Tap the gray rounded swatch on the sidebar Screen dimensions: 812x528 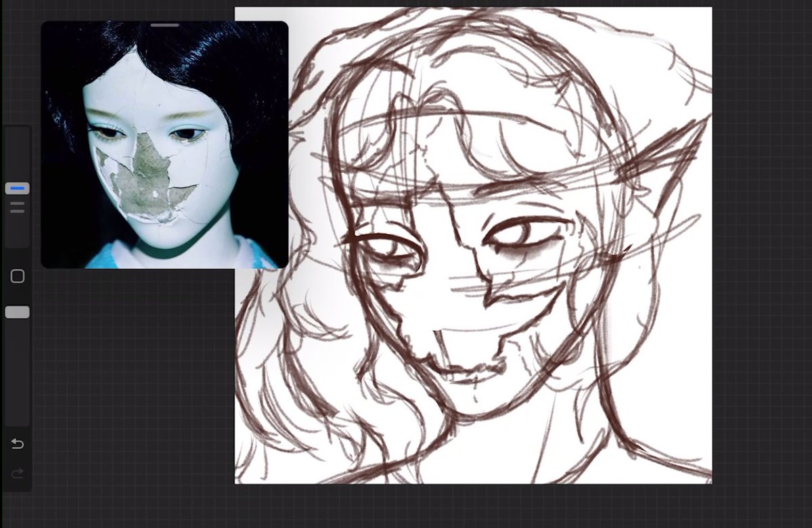(x=17, y=311)
